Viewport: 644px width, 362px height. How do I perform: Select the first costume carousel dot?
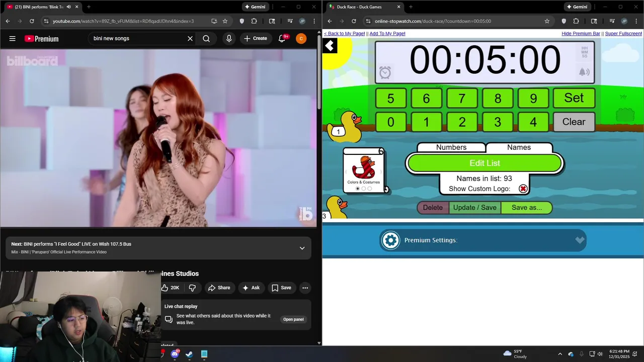[x=358, y=189]
